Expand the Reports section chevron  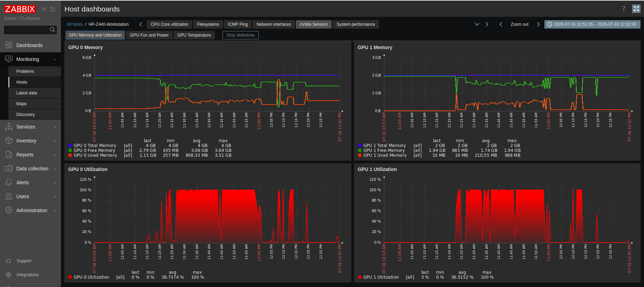[55, 155]
